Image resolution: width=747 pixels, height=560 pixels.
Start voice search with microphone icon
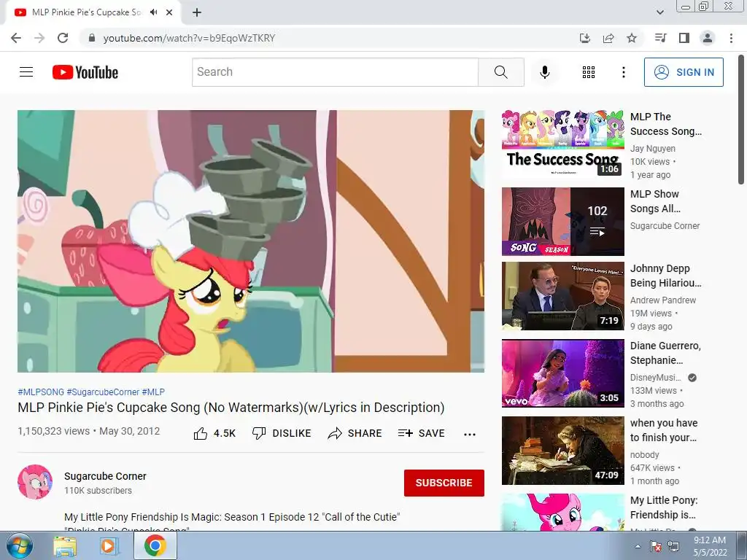(544, 72)
